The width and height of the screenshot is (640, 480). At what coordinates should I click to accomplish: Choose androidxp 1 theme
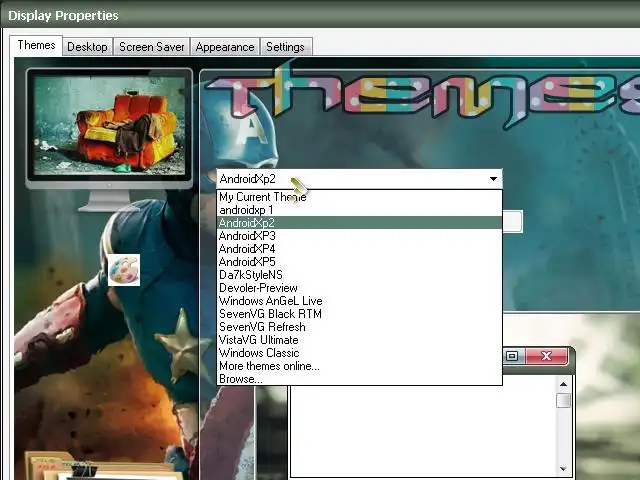click(x=359, y=210)
